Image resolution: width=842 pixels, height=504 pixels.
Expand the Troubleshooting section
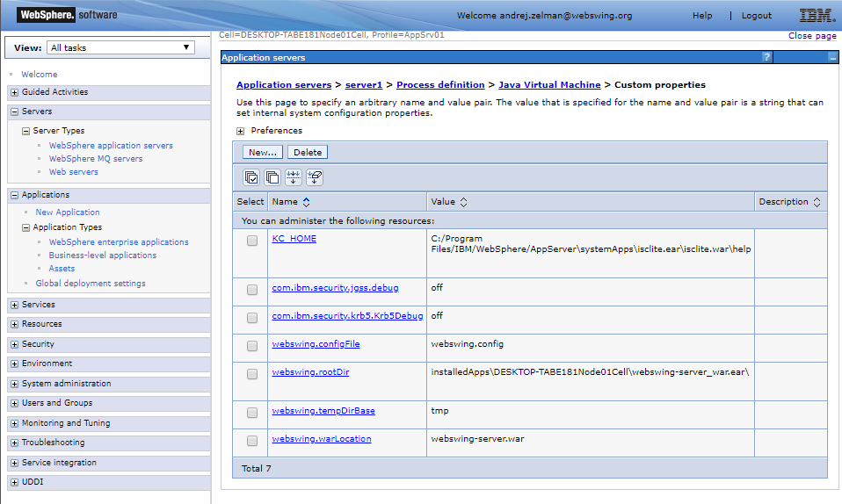click(14, 443)
